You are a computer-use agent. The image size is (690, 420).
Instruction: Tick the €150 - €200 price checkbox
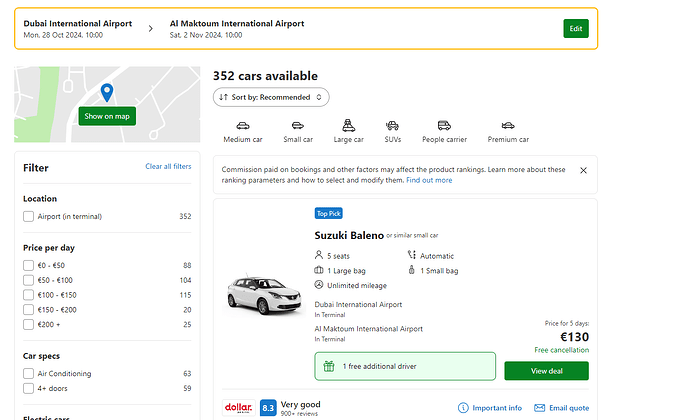point(29,310)
